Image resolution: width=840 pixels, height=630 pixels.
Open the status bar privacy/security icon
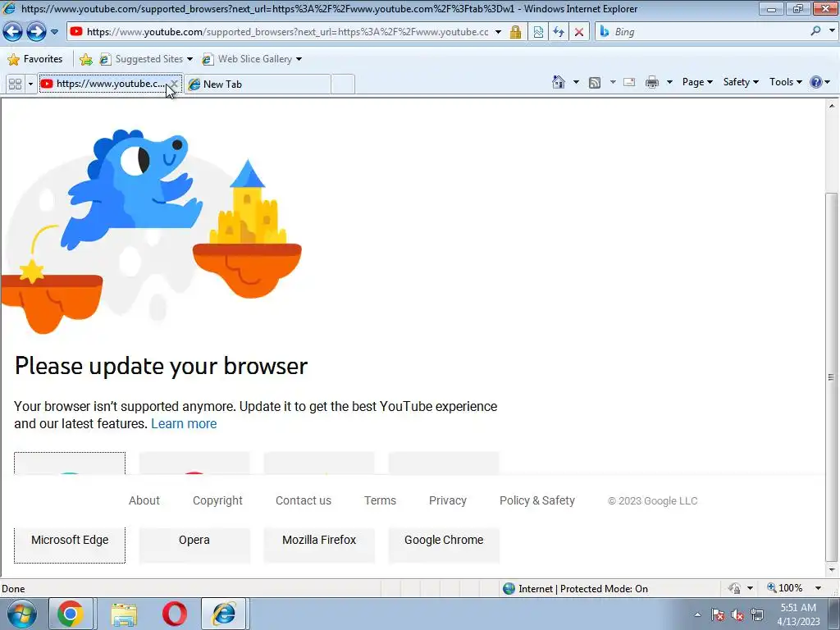point(734,588)
